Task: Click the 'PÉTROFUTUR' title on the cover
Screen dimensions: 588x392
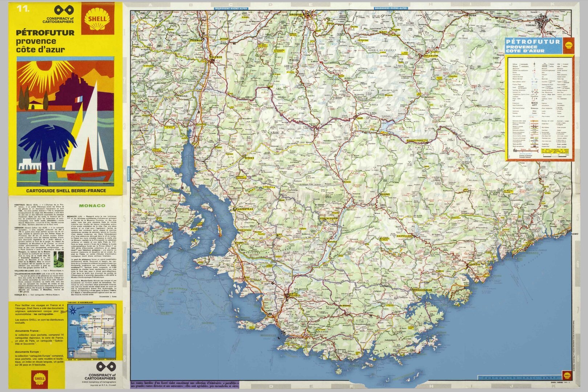Action: [x=45, y=33]
